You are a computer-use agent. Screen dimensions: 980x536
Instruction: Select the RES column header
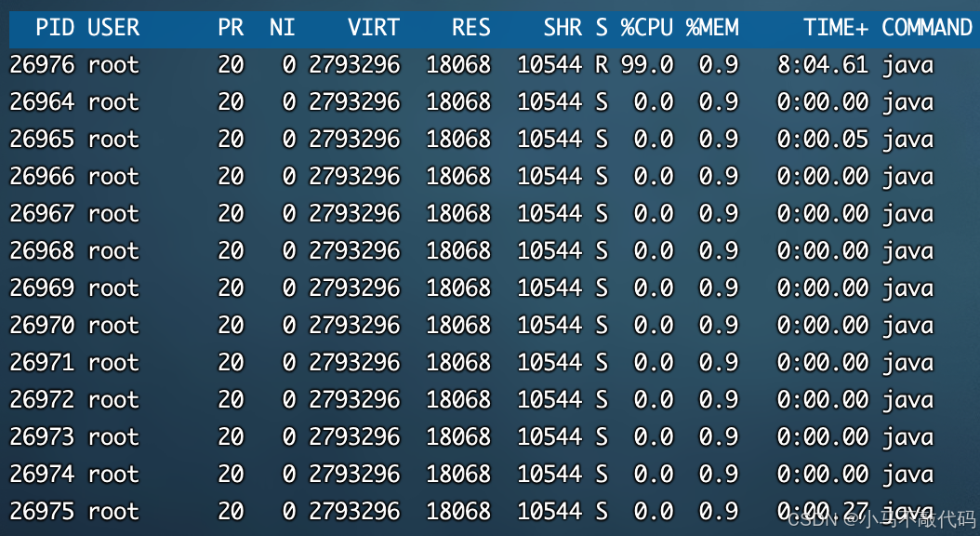point(471,28)
